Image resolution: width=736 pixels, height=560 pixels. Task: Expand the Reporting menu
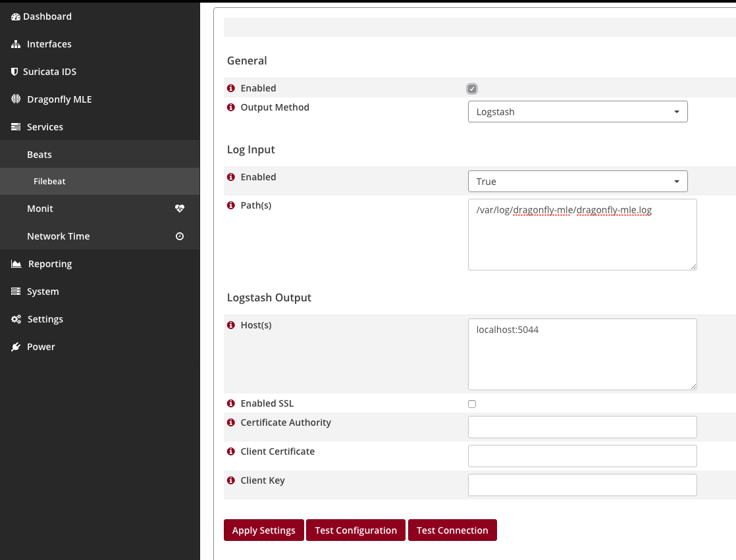click(99, 264)
